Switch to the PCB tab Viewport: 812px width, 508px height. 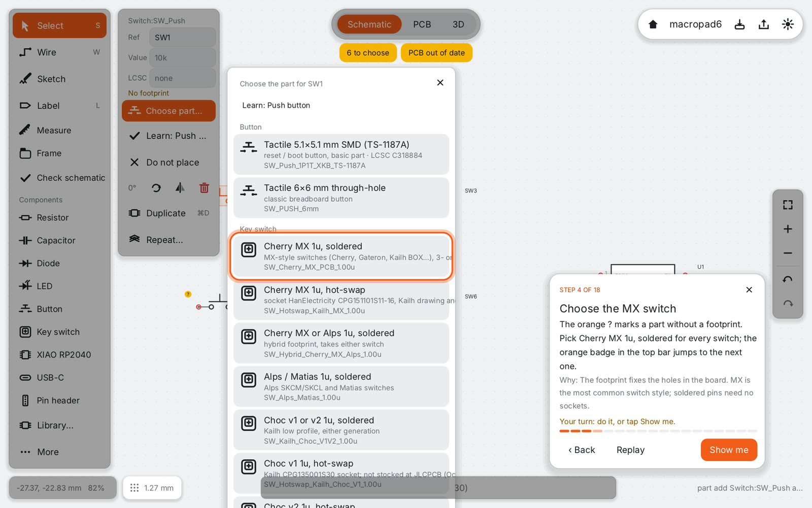coord(422,24)
